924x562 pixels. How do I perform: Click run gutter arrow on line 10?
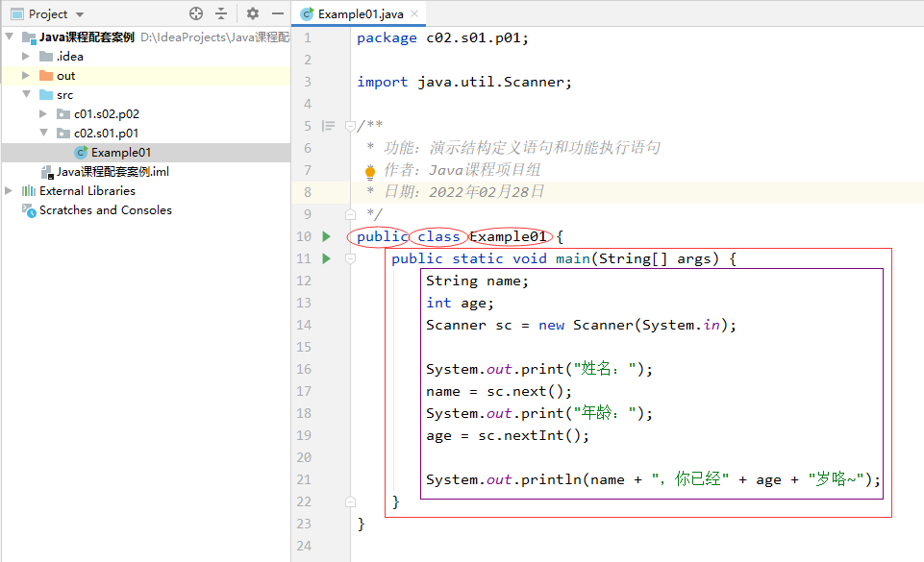[x=327, y=236]
